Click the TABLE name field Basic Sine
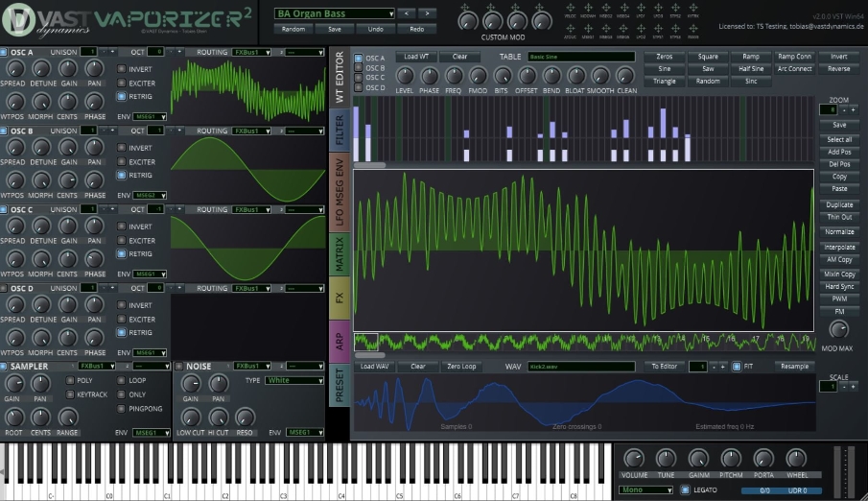 point(581,57)
